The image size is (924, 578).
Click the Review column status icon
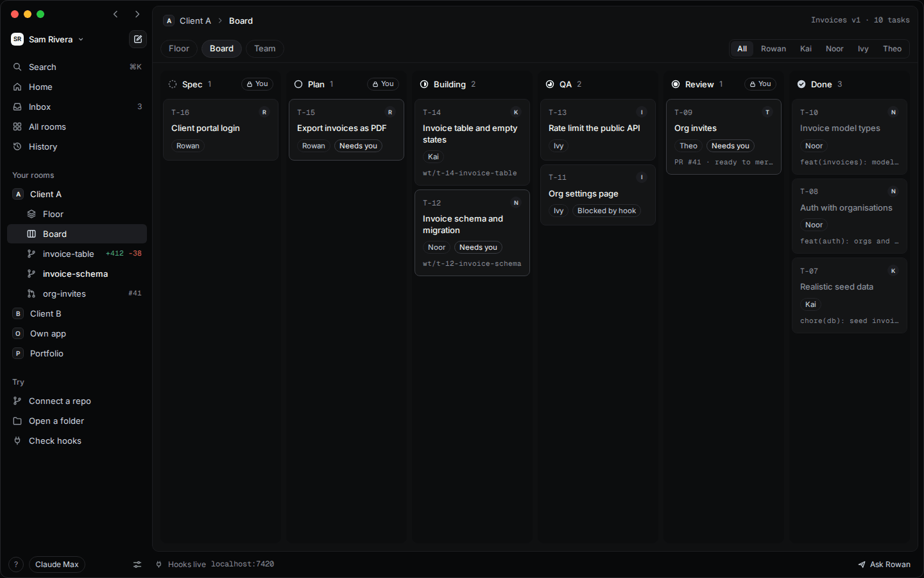676,84
